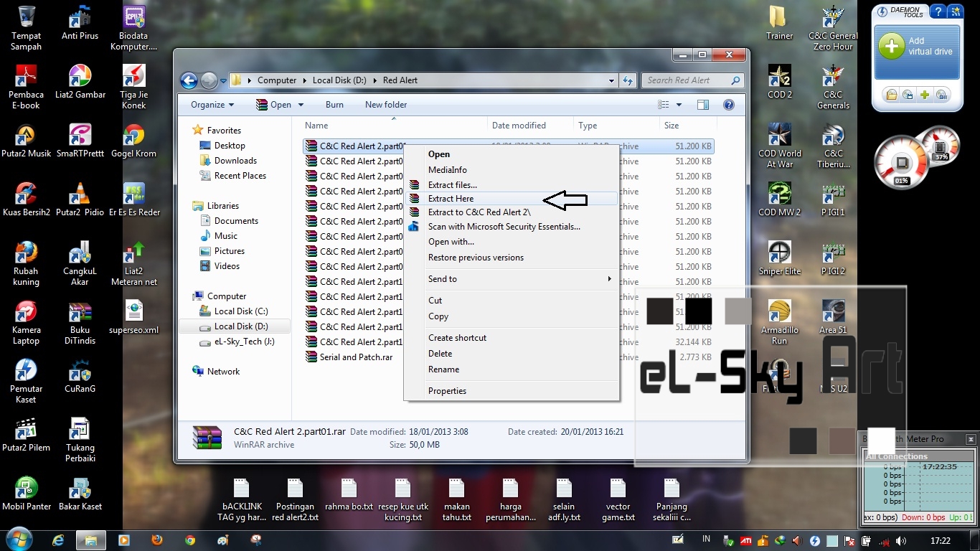Select the Serial and Patch.rar file
The image size is (980, 551).
(357, 357)
